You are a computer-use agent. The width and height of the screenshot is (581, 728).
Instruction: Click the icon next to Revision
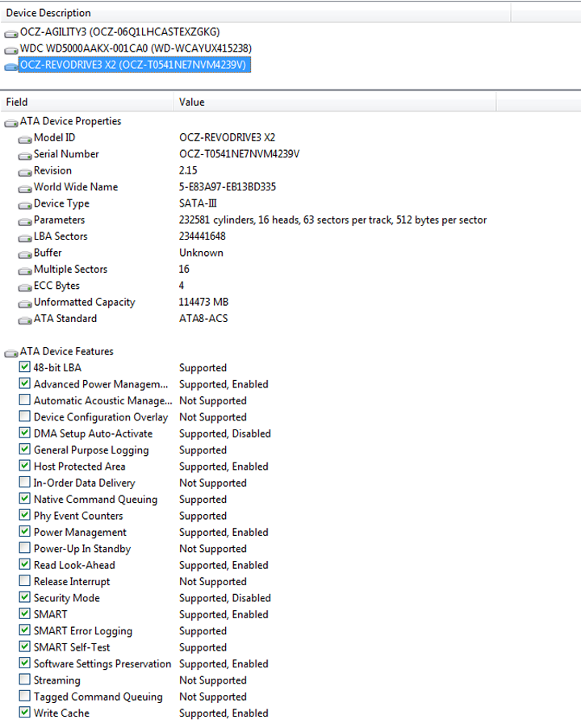pyautogui.click(x=25, y=172)
